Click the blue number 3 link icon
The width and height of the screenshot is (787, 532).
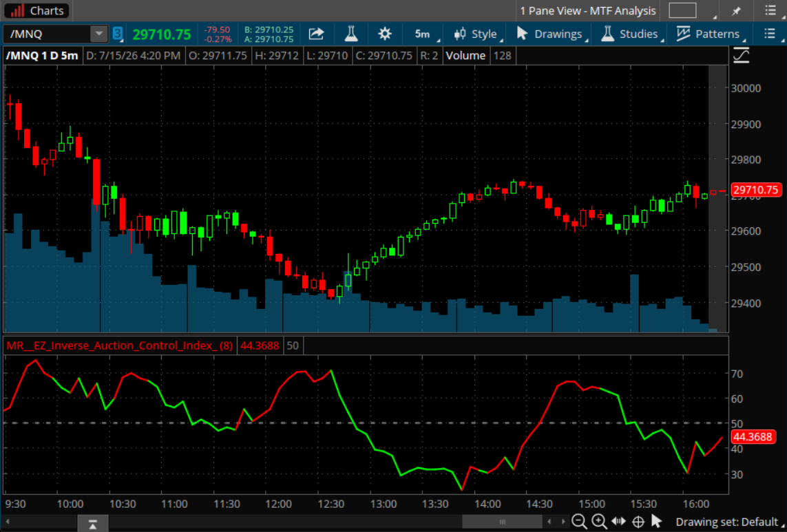(118, 34)
